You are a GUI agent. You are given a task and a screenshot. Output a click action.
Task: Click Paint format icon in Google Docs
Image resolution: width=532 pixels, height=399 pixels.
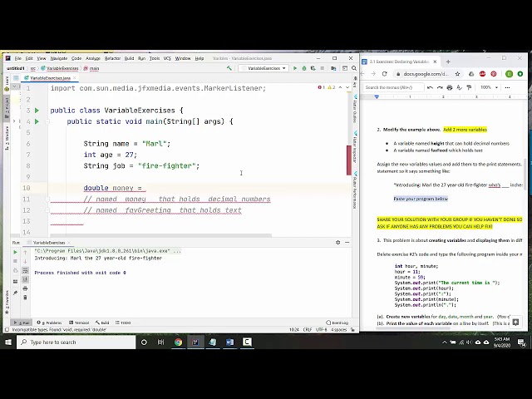pyautogui.click(x=469, y=87)
